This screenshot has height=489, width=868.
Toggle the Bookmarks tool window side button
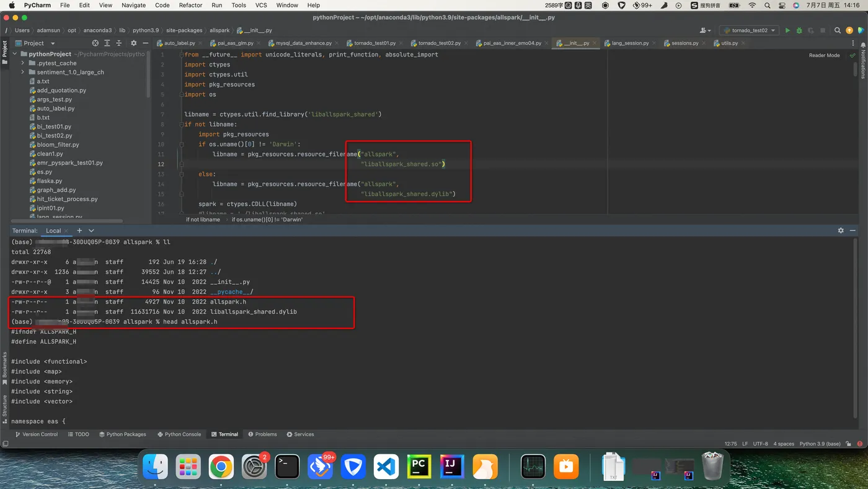(4, 367)
